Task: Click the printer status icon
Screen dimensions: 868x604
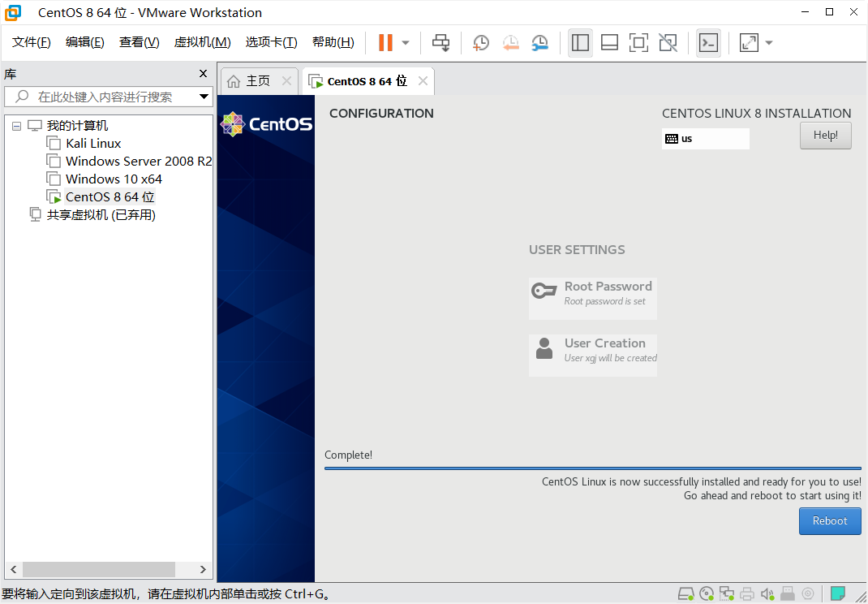Action: (747, 594)
